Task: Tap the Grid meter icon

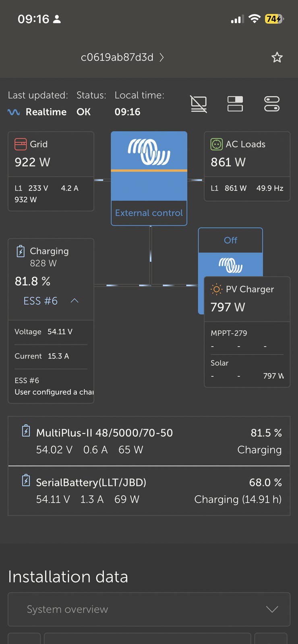Action: pyautogui.click(x=21, y=144)
